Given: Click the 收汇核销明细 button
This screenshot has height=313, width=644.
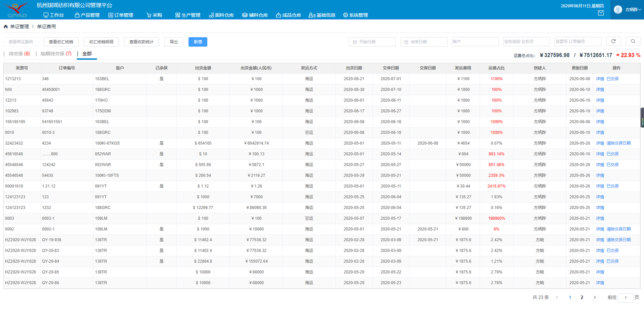Looking at the screenshot, I should click(101, 42).
